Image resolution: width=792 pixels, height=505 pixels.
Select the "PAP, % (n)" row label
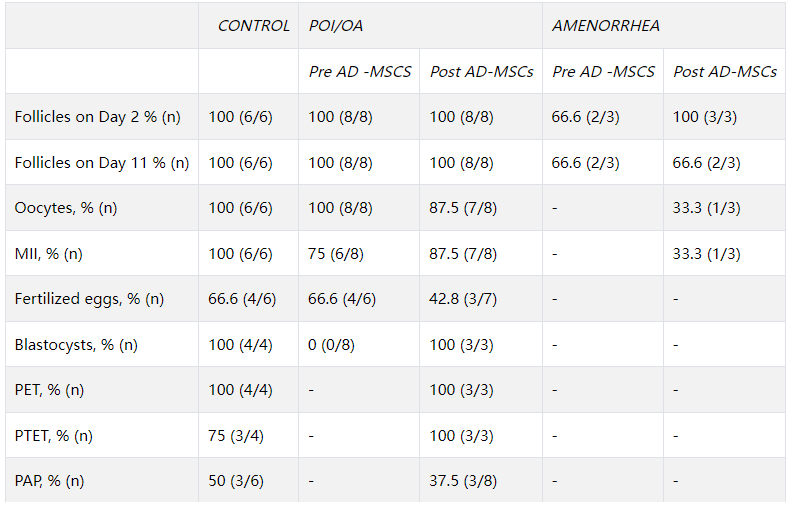[49, 481]
